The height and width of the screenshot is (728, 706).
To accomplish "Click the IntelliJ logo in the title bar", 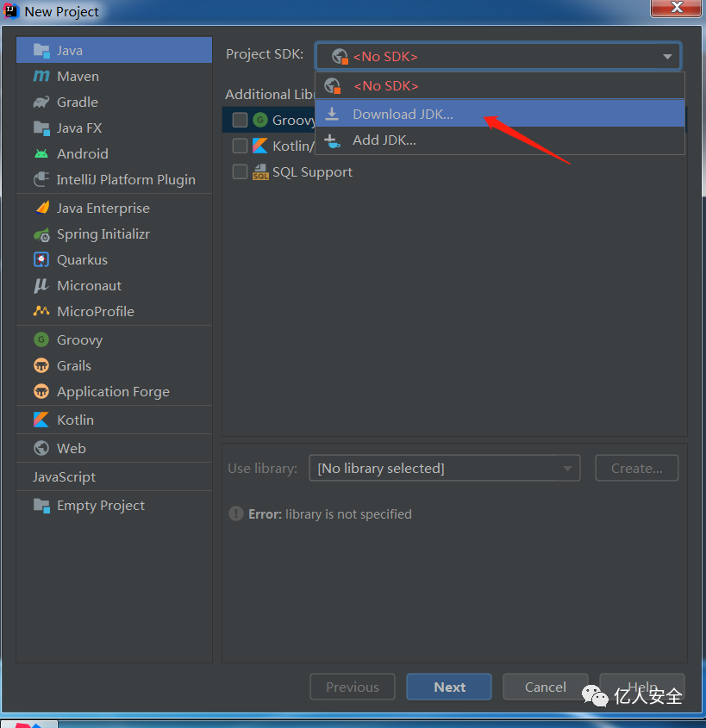I will click(x=11, y=11).
